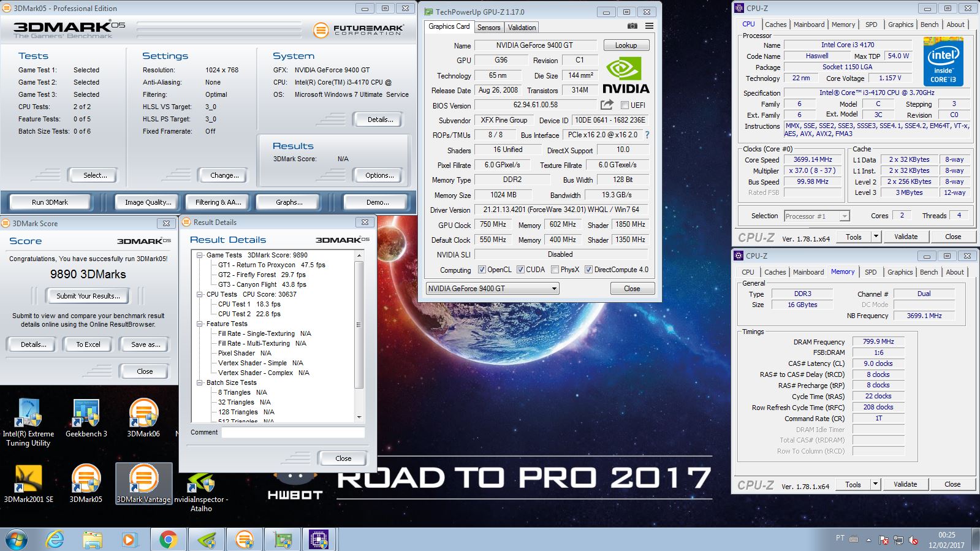Screen dimensions: 980x551
Task: Open the 3DMark06 desktop shortcut
Action: pyautogui.click(x=143, y=418)
